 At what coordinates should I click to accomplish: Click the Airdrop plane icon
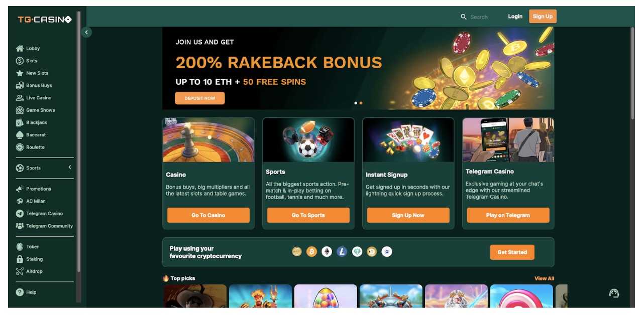tap(20, 271)
